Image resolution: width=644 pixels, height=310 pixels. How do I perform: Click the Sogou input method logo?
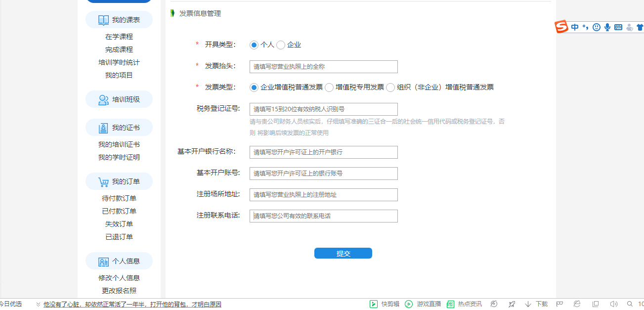point(561,27)
